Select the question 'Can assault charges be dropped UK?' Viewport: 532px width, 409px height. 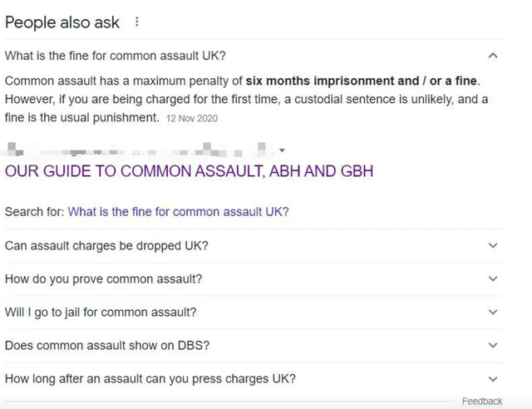click(106, 246)
